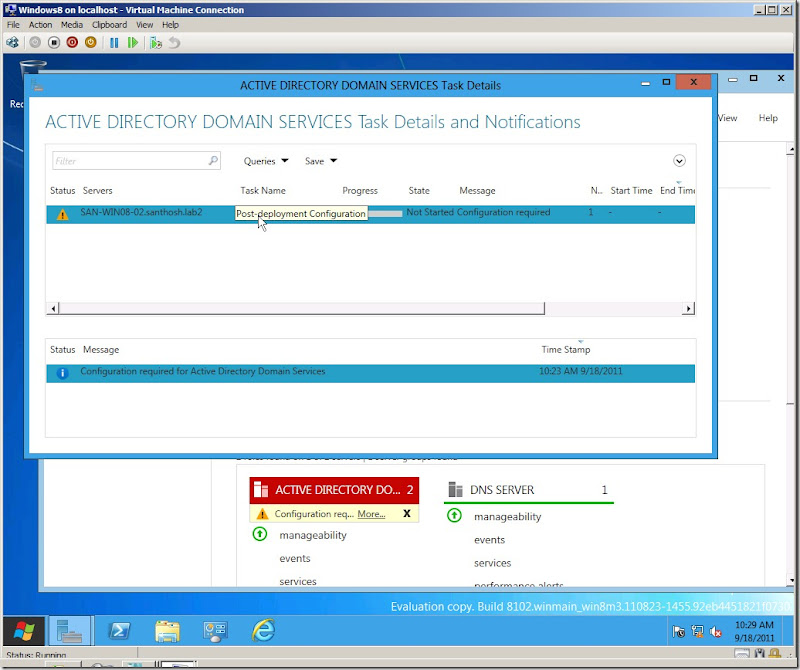Click the green manageability icon in AD tile

pyautogui.click(x=260, y=534)
